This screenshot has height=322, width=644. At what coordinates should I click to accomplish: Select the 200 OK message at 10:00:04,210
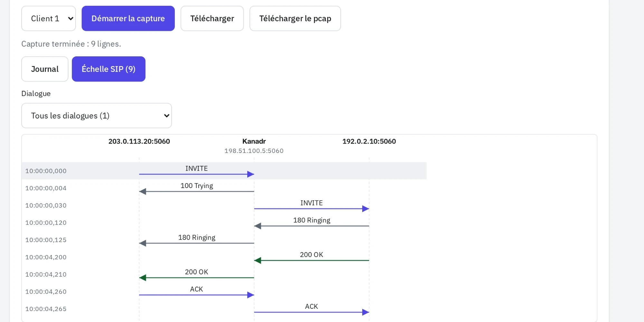(x=197, y=274)
